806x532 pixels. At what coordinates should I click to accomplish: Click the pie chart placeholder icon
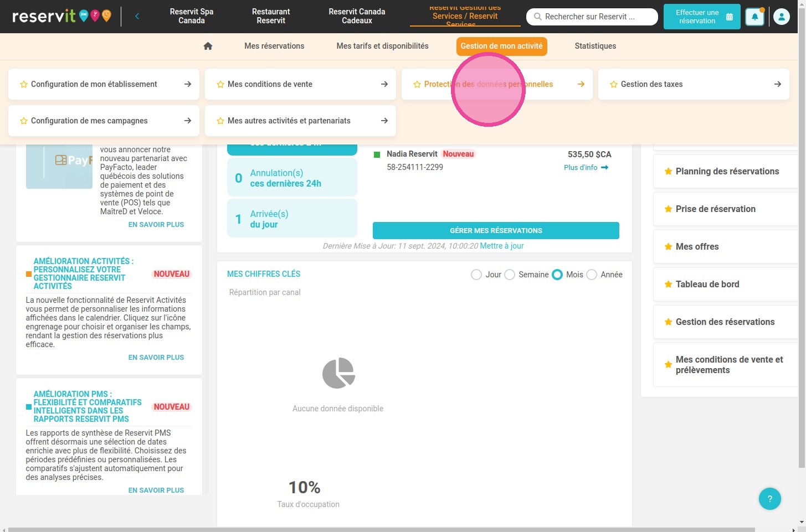click(338, 373)
